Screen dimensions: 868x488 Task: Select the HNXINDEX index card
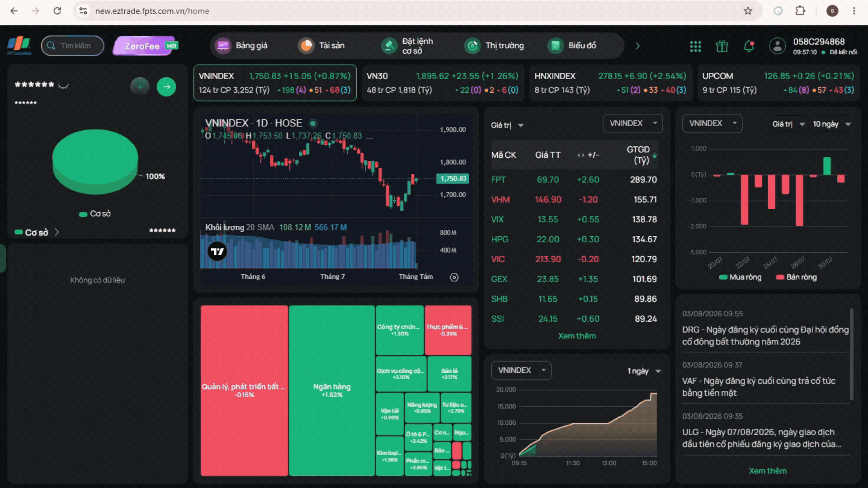611,83
